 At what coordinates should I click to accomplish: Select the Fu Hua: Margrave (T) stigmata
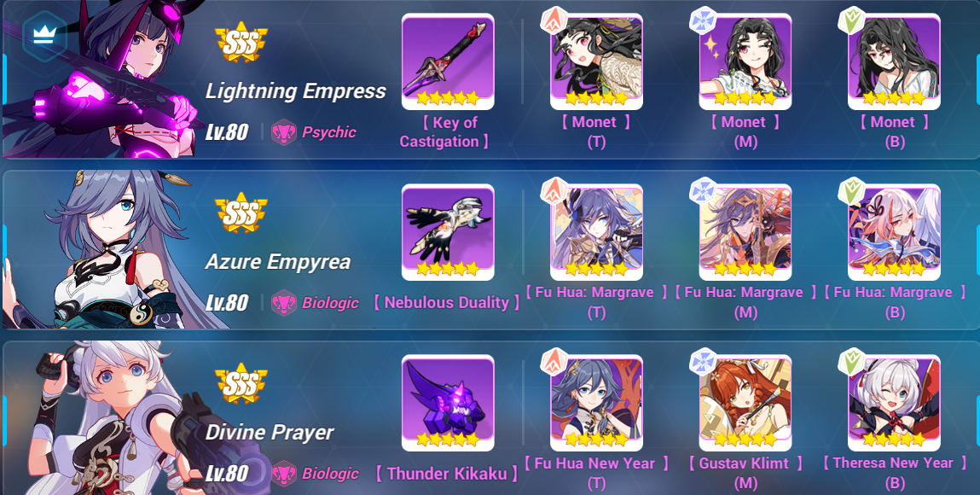click(x=596, y=232)
